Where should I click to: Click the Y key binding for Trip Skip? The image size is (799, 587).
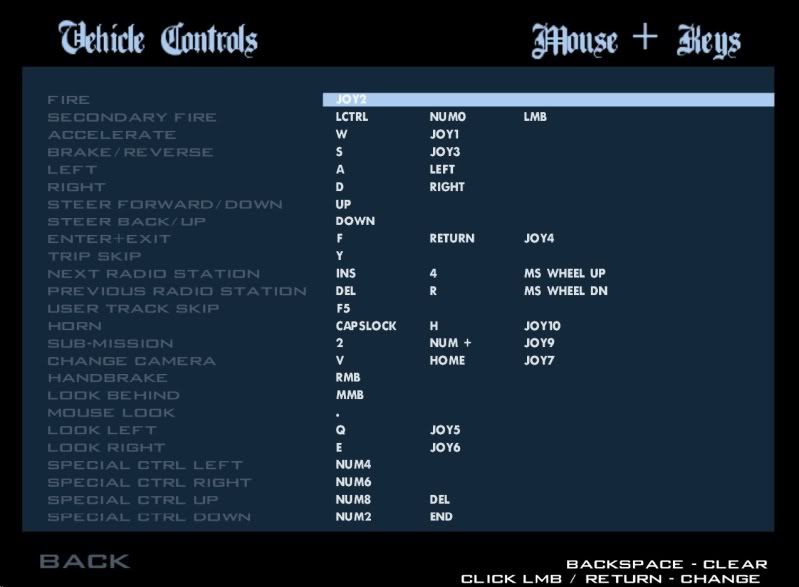(x=339, y=256)
